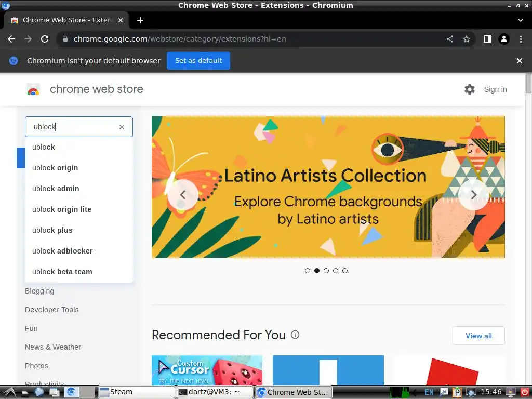Open the Custom Cursor extension card

point(207,370)
